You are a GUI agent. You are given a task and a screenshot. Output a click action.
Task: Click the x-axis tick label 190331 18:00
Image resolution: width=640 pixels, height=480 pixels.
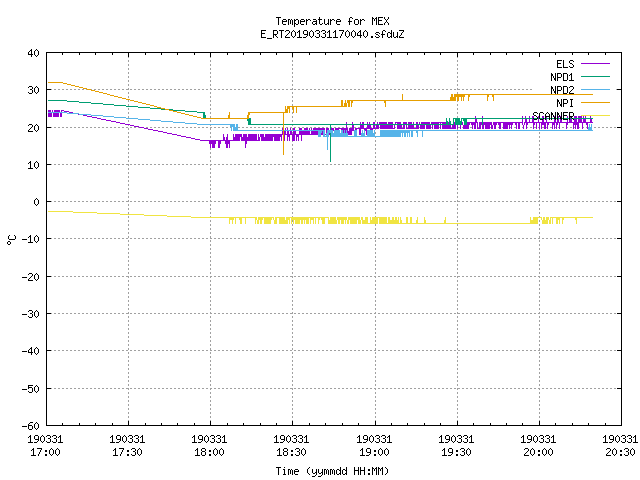click(x=209, y=446)
